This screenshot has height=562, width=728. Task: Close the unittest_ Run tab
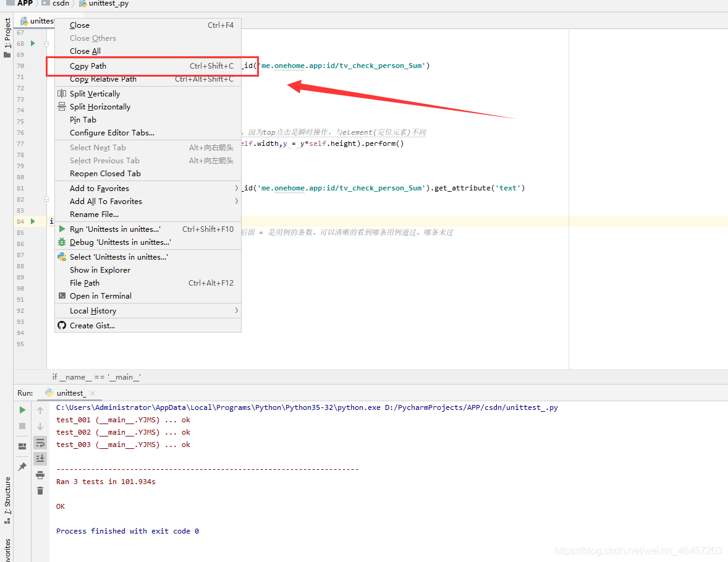tap(93, 393)
